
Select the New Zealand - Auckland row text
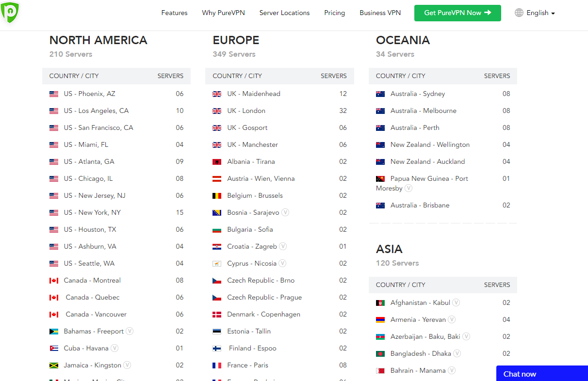(x=428, y=162)
